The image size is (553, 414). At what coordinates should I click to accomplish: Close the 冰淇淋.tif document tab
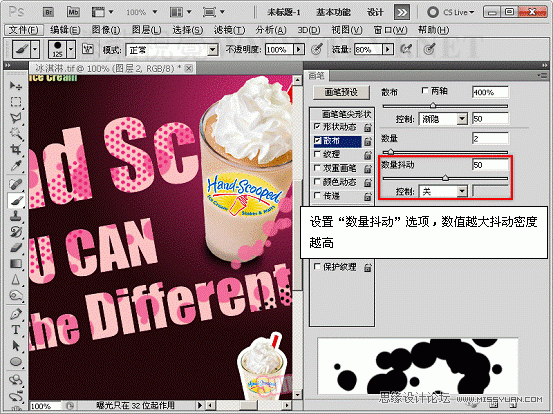tap(189, 68)
